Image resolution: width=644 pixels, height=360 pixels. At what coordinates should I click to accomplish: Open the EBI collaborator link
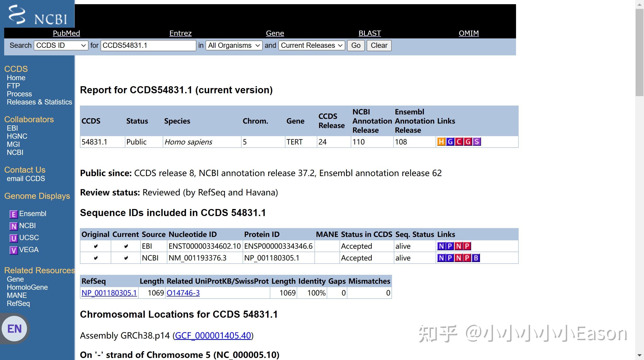tap(12, 128)
